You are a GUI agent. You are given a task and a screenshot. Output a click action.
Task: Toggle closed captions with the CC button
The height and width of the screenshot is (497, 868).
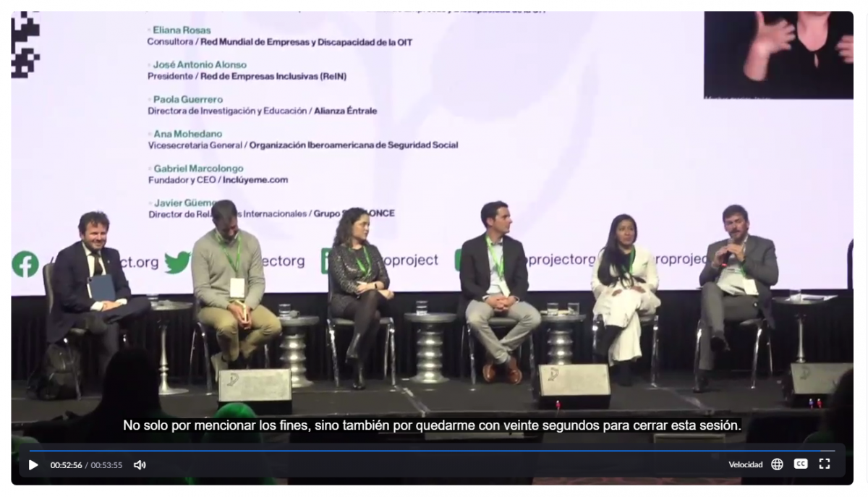801,464
